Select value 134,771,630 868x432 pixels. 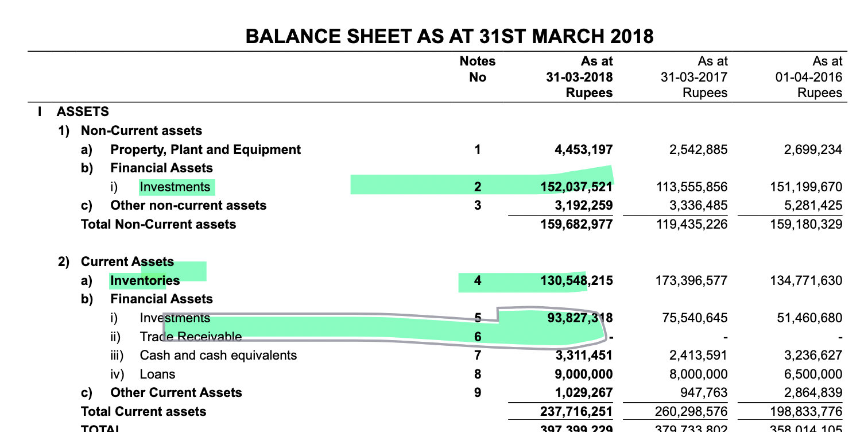tap(807, 281)
